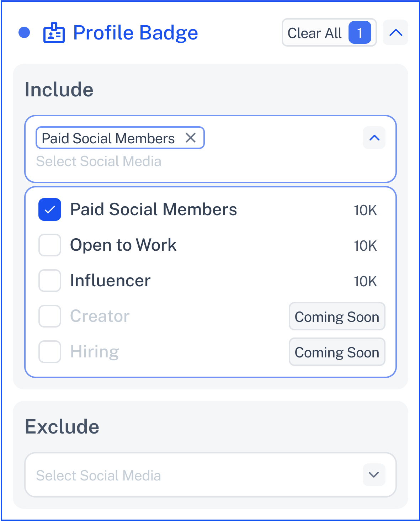Image resolution: width=420 pixels, height=521 pixels.
Task: Remove the Paid Social Members tag
Action: click(191, 138)
